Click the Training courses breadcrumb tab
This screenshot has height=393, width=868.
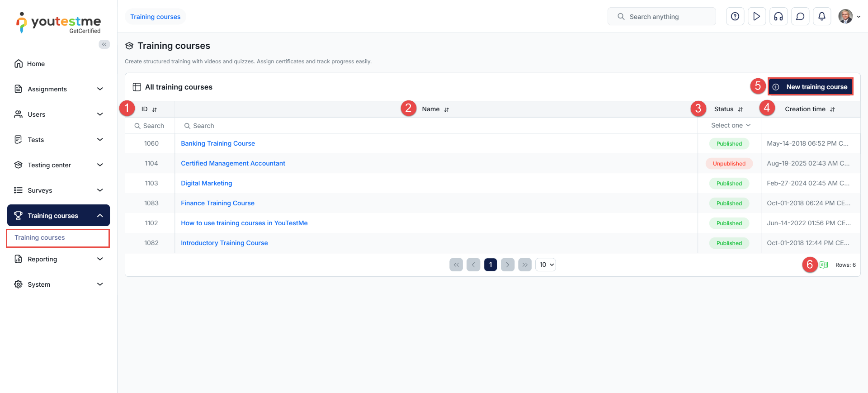[156, 17]
